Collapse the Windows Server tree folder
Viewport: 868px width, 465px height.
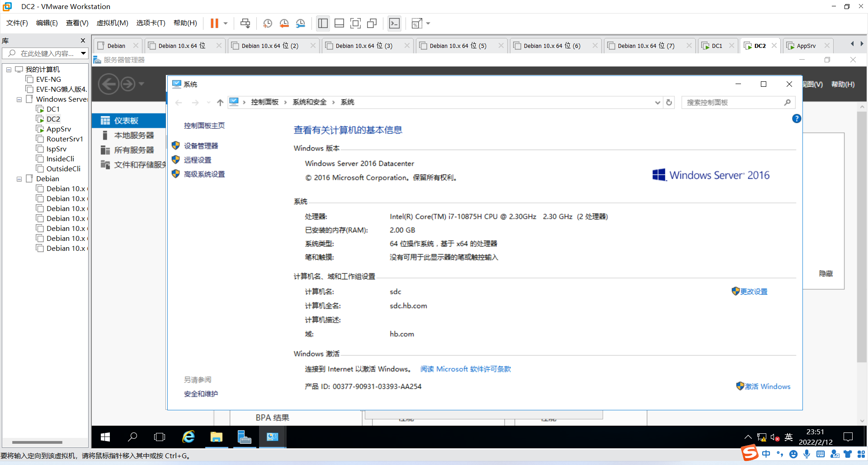point(19,99)
